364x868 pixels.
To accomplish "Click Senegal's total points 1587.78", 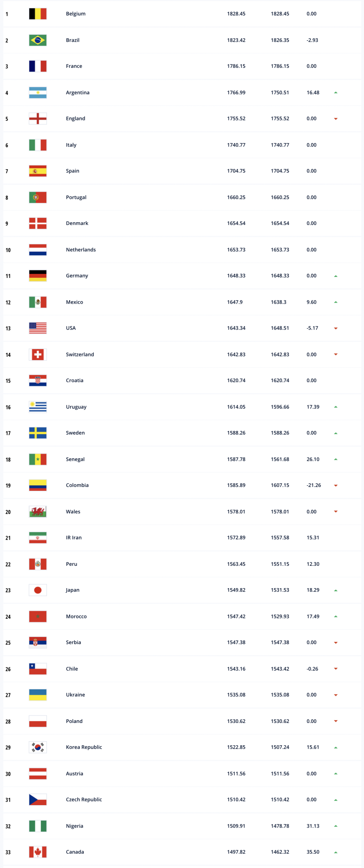I will point(236,459).
